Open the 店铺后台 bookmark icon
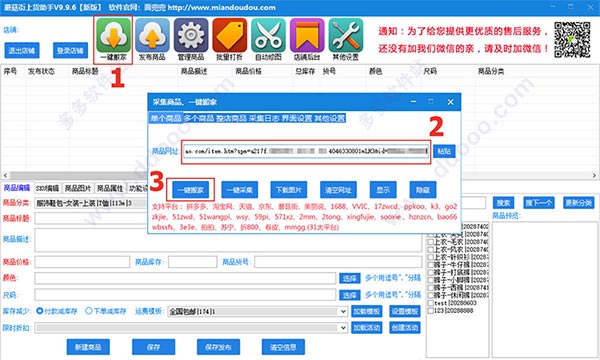 coord(307,35)
